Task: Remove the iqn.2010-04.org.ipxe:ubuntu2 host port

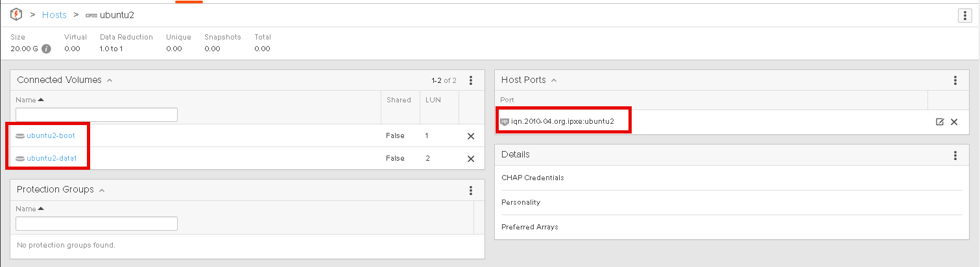Action: (x=954, y=122)
